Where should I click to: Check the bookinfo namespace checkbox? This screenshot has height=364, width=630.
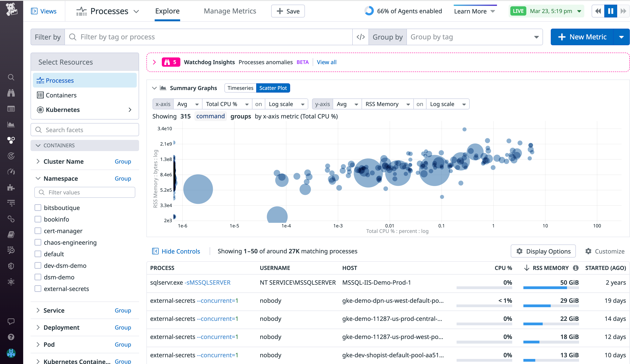[x=38, y=219]
